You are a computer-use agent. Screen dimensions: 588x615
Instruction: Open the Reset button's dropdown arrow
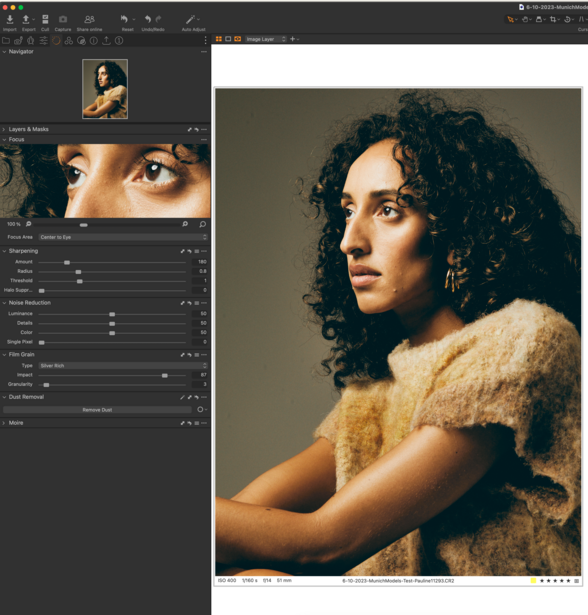coord(134,19)
